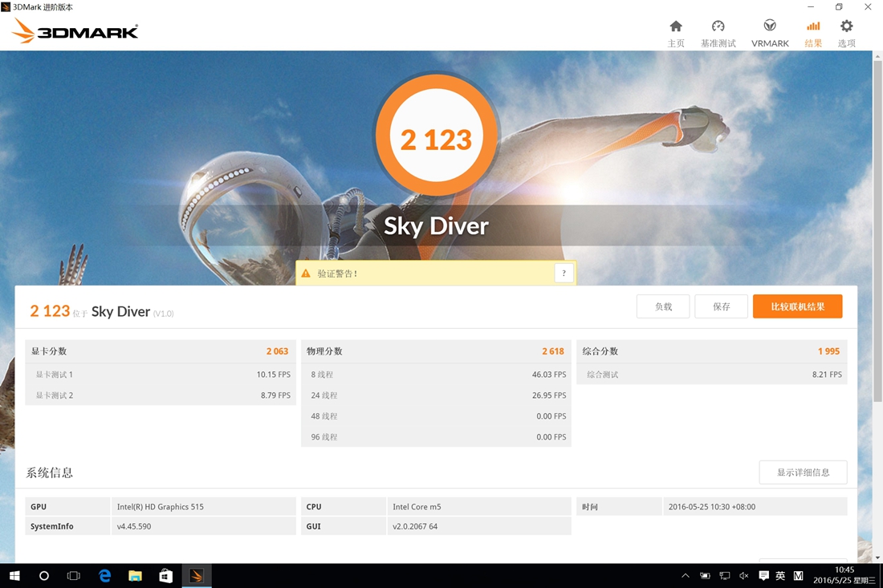Open Task View on taskbar
Image resolution: width=883 pixels, height=588 pixels.
pyautogui.click(x=74, y=576)
